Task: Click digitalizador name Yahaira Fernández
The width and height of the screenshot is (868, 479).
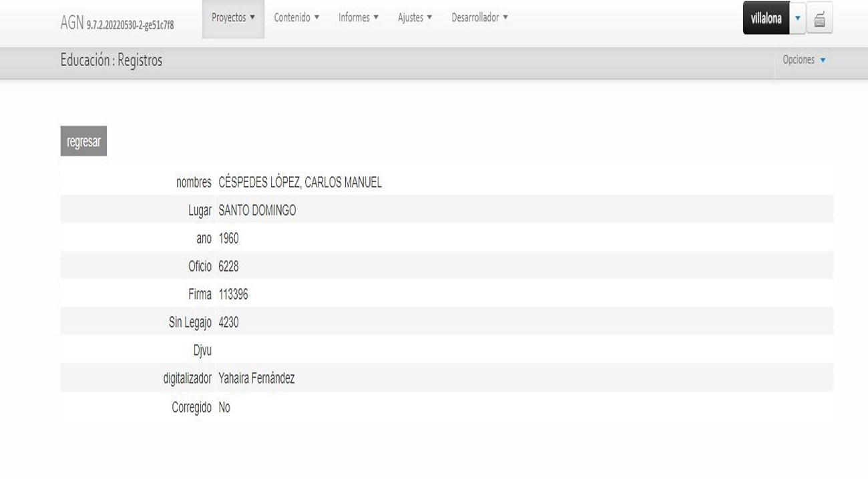Action: (256, 379)
